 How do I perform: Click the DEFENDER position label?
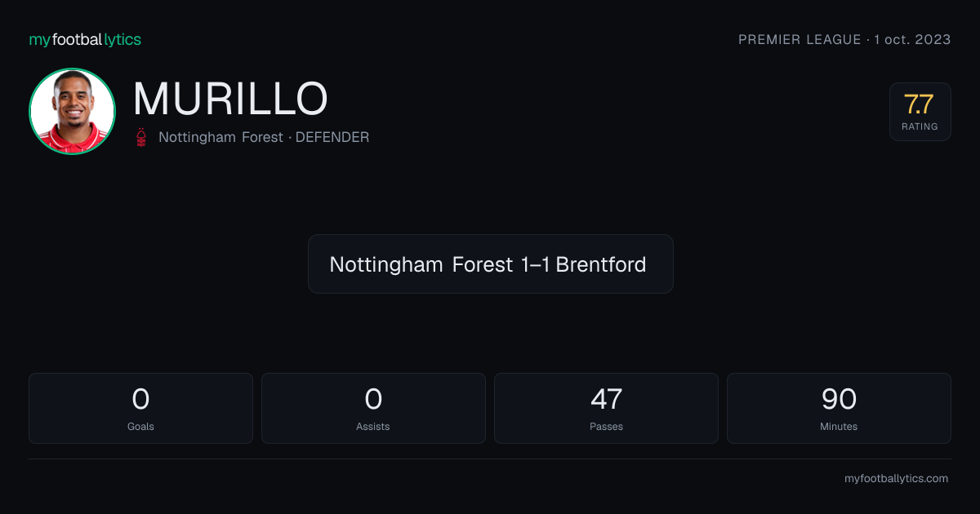coord(332,137)
